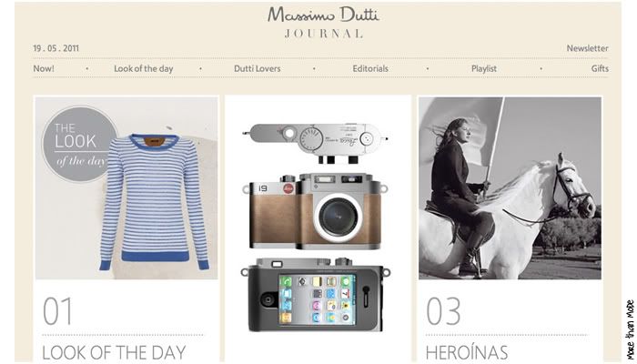Viewport: 637px width, 364px height.
Task: Open the Editorials section
Action: pos(370,68)
